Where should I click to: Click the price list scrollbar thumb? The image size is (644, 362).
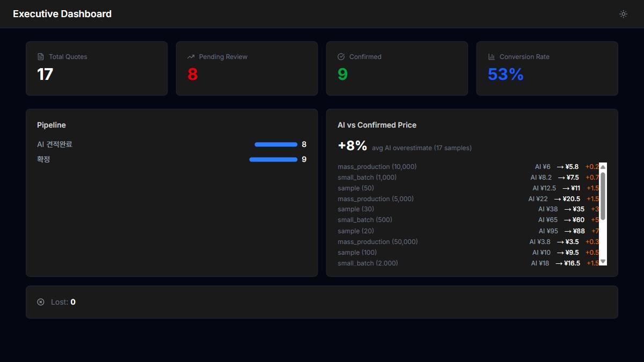coord(603,196)
